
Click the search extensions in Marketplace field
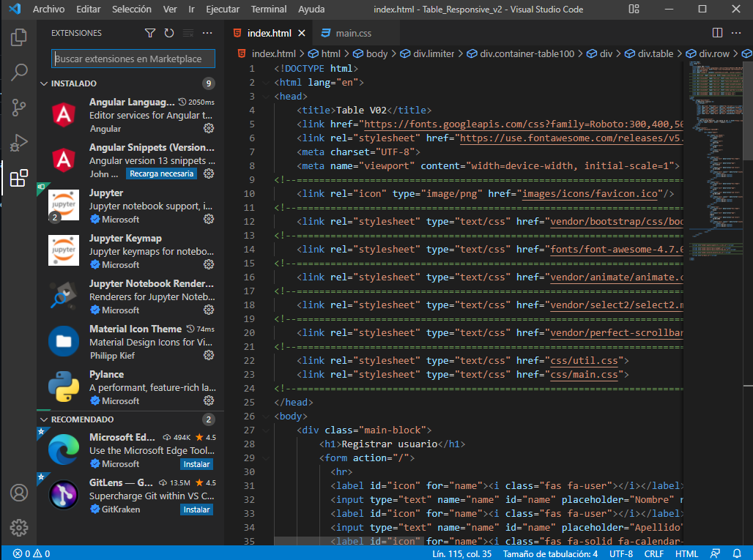133,59
